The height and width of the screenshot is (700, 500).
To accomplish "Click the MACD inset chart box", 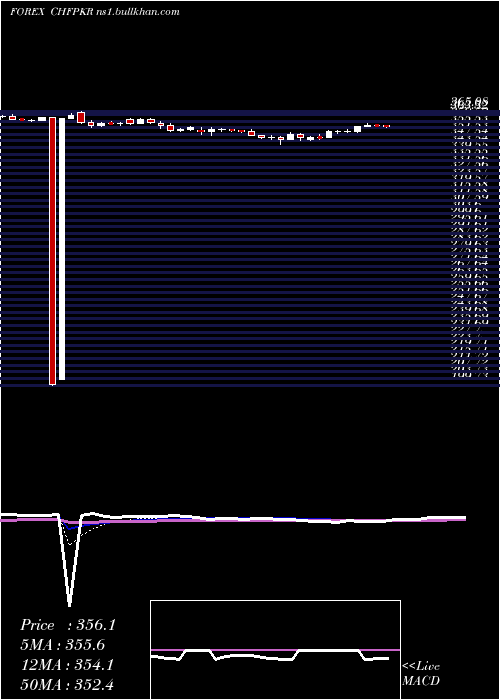I will point(275,650).
